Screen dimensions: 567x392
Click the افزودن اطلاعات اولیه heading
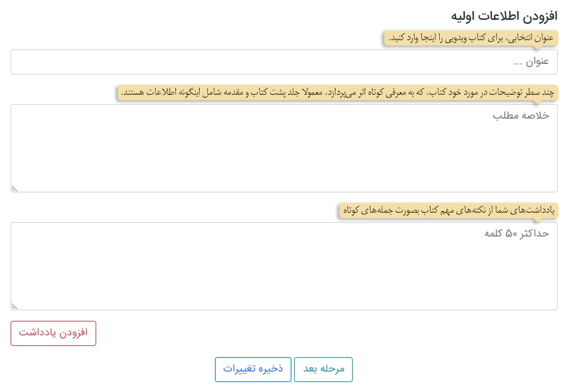click(x=504, y=16)
